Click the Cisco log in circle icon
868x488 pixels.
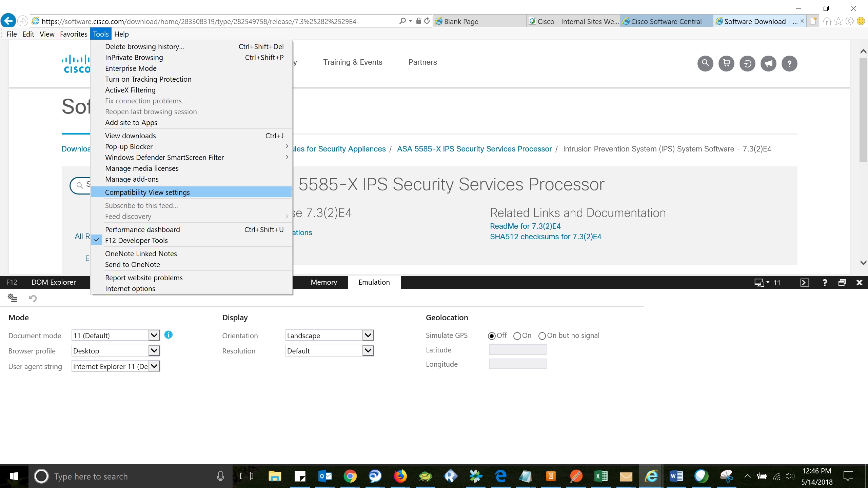pos(747,63)
